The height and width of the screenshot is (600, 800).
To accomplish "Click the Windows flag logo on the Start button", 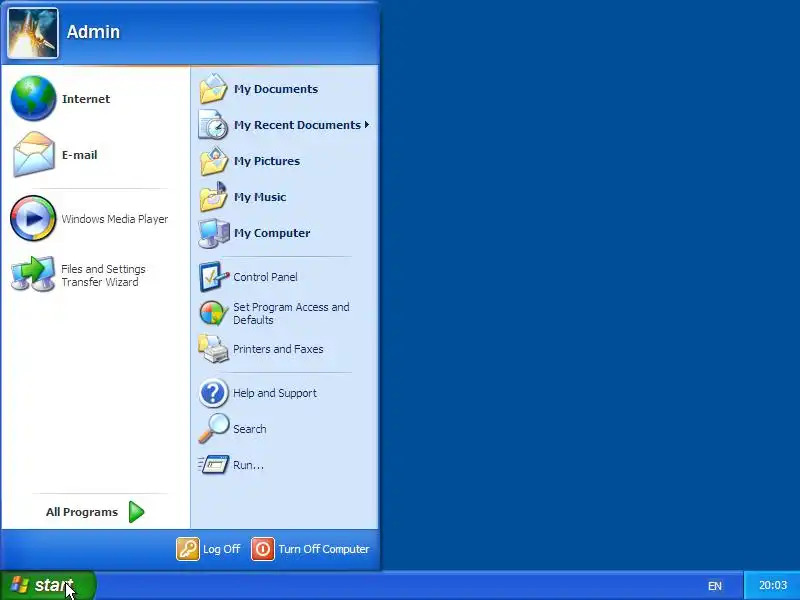I will pos(19,585).
